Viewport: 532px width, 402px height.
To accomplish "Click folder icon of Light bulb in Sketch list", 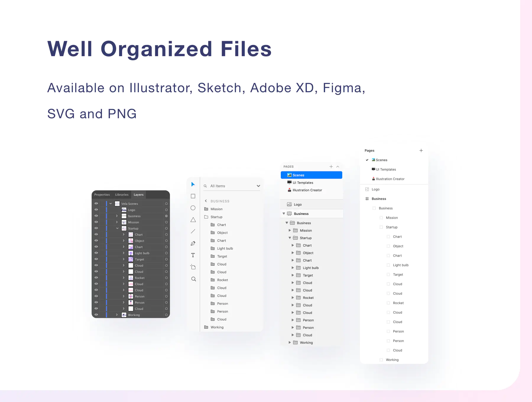I will click(x=298, y=268).
